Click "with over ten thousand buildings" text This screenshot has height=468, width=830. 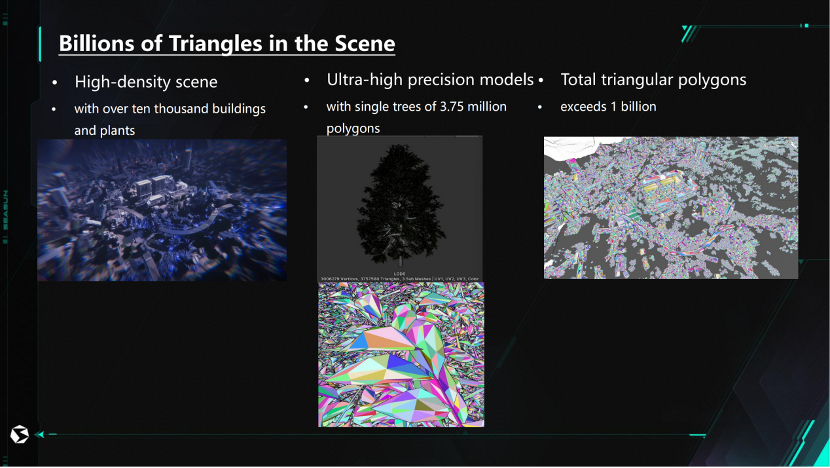click(170, 108)
